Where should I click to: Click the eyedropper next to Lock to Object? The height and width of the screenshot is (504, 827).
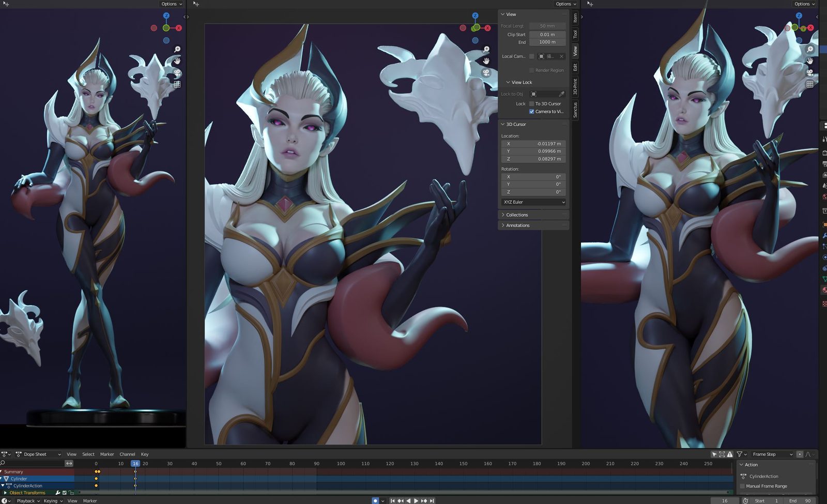[x=561, y=94]
